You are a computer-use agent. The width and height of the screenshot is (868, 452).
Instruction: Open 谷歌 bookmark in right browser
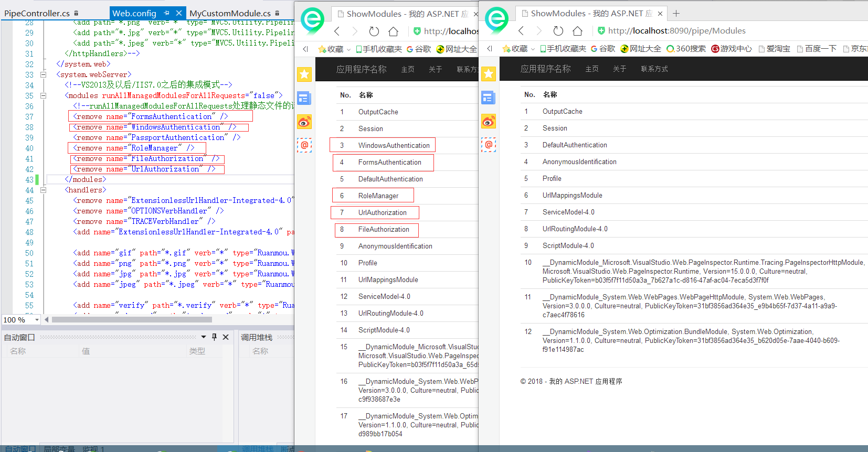point(603,49)
